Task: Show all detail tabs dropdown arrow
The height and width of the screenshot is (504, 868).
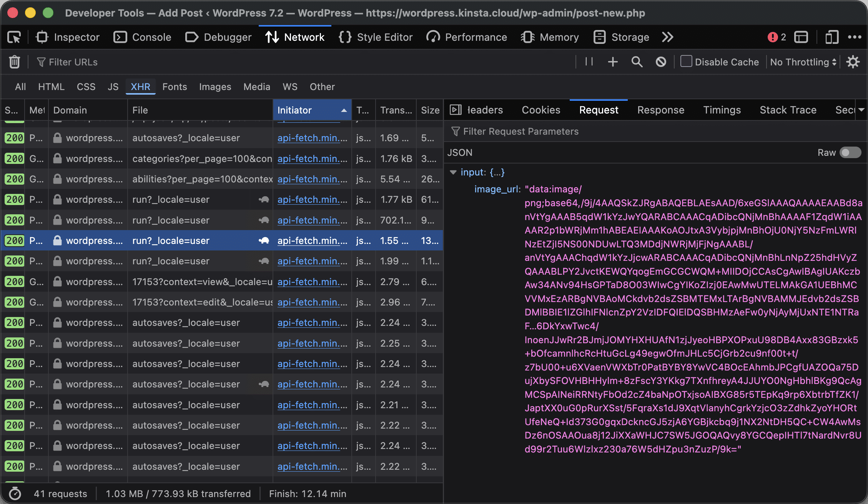Action: click(x=861, y=110)
